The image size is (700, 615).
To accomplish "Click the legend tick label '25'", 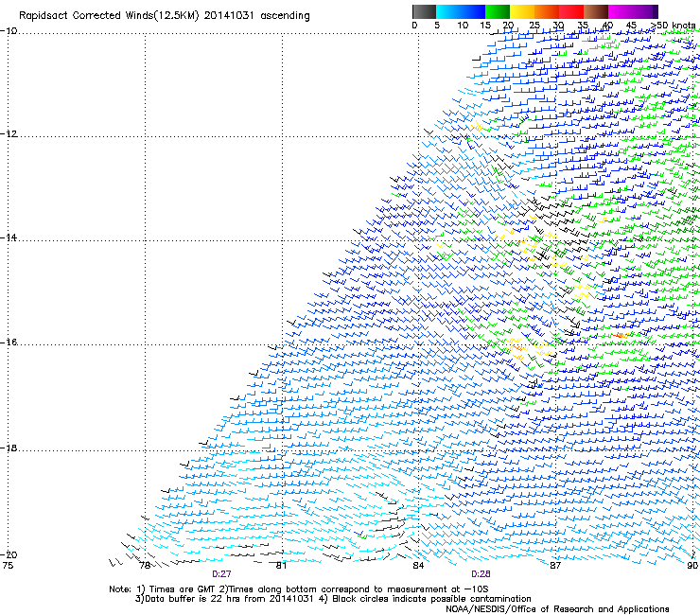I will coord(534,26).
